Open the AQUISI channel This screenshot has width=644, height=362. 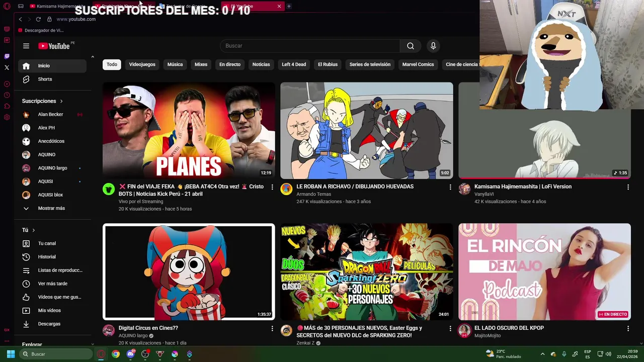click(52, 181)
